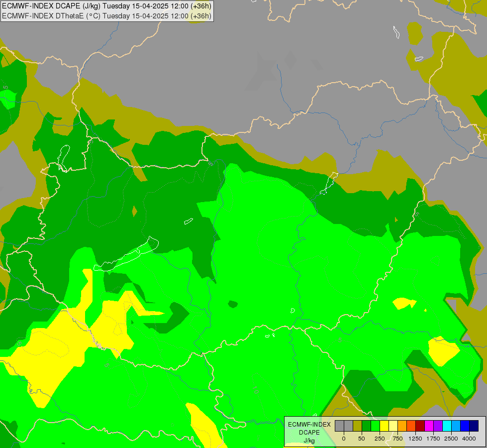
Task: Click the DCAPE (J/kg) title line
Action: click(x=106, y=6)
